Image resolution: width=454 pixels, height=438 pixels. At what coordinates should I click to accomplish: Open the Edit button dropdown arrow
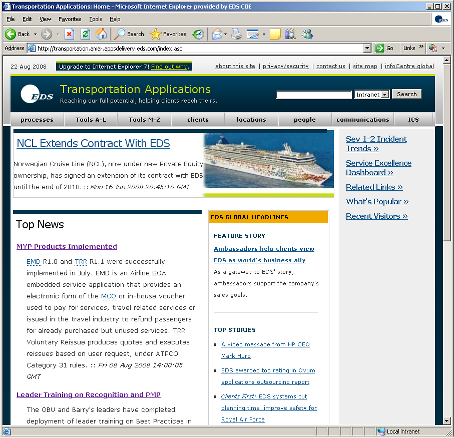point(264,34)
